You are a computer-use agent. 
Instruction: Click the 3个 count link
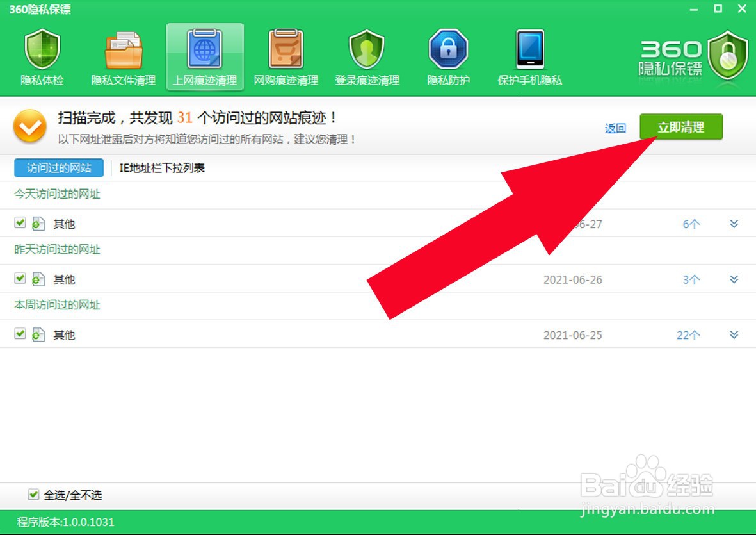pyautogui.click(x=691, y=279)
